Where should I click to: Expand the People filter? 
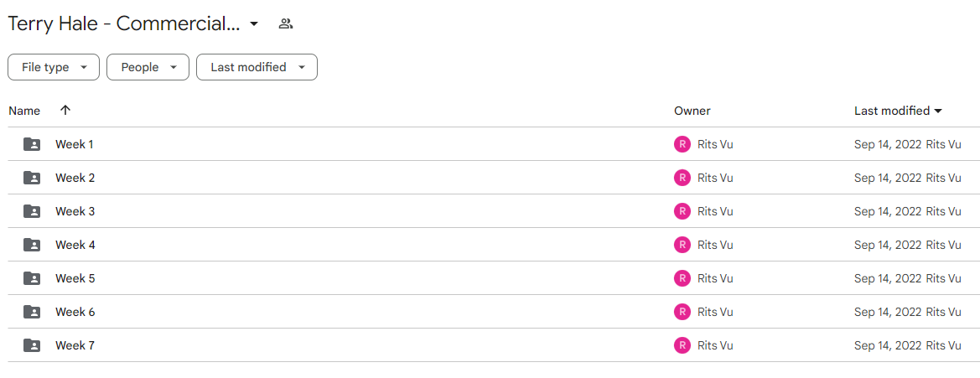148,68
